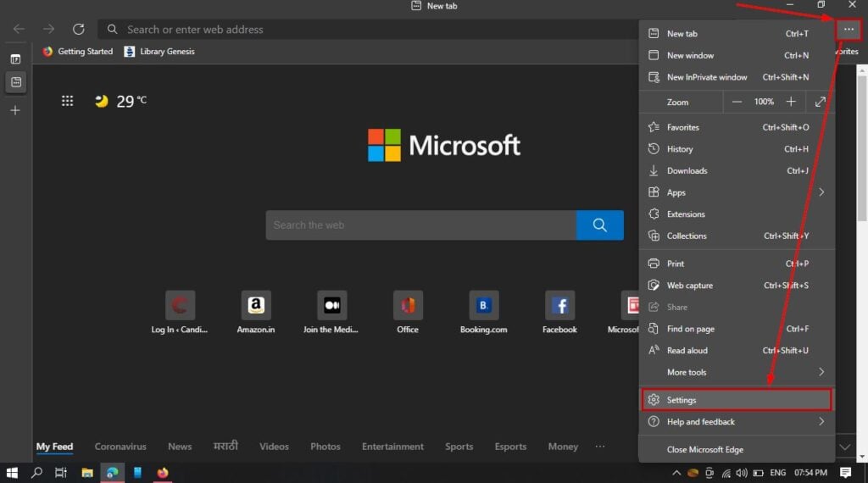868x483 pixels.
Task: Open the volume control in tray
Action: (742, 473)
